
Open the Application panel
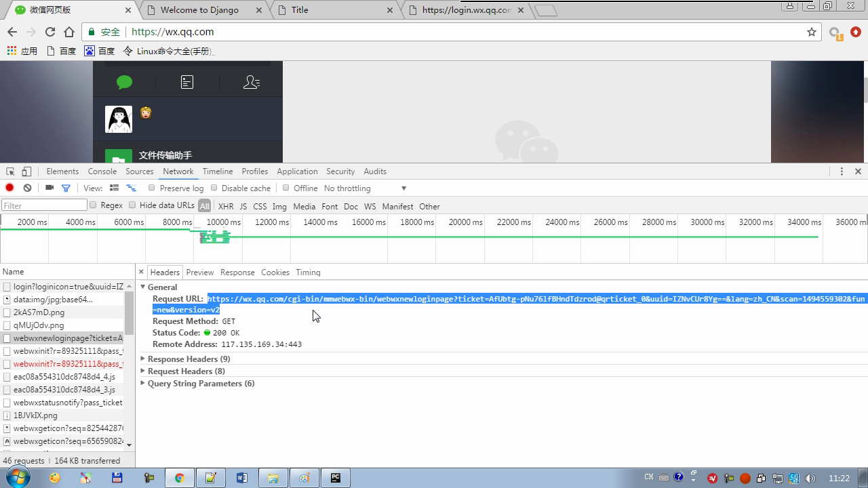pos(297,171)
